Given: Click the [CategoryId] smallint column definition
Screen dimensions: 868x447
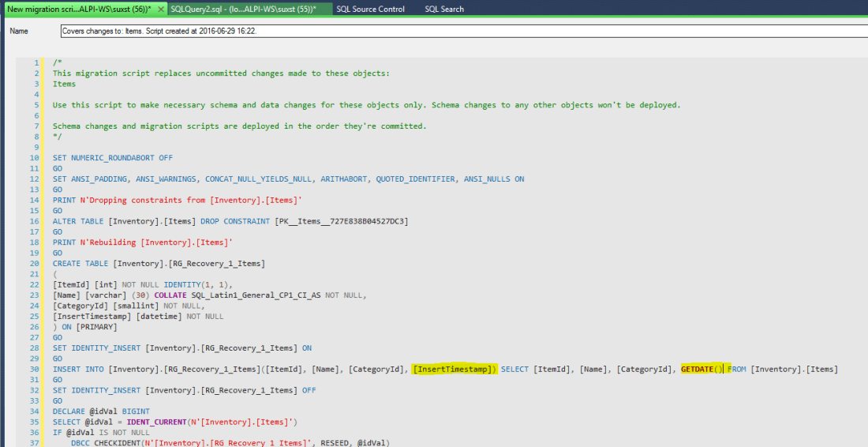Looking at the screenshot, I should tap(128, 306).
